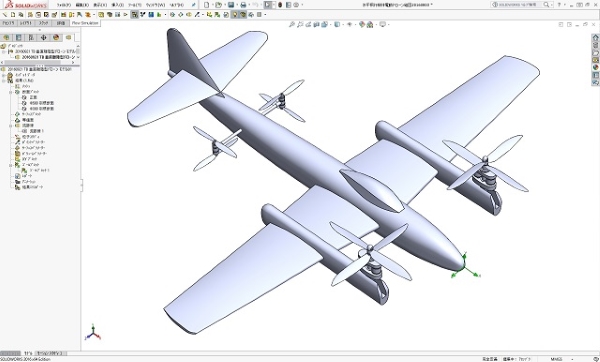Click the SolidWorks help search field
Image resolution: width=600 pixels, height=362 pixels.
pos(517,5)
